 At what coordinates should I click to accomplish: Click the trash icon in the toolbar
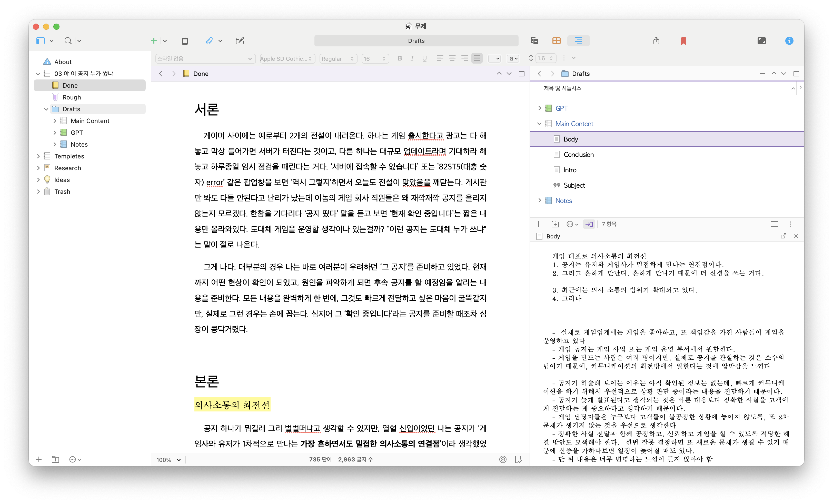click(185, 41)
